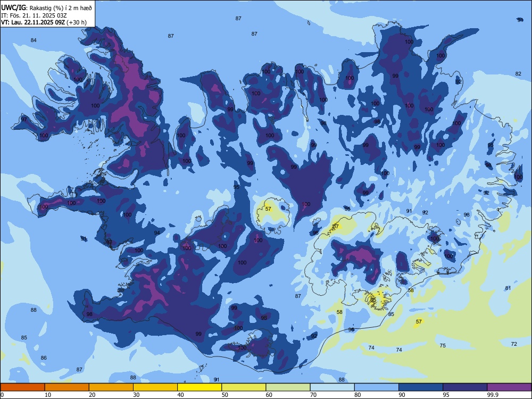Click the init time 'IT: Fös. 21. 11. 2025 03Z'
532x399 pixels.
pos(34,15)
